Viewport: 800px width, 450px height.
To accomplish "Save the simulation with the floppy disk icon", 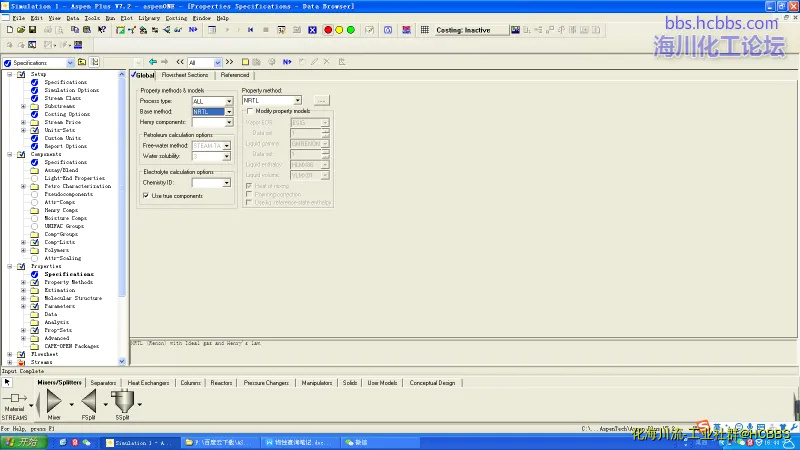I will [x=32, y=30].
